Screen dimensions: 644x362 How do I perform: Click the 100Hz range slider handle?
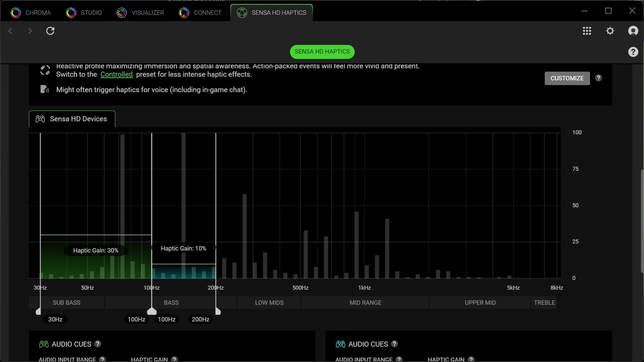click(x=152, y=311)
